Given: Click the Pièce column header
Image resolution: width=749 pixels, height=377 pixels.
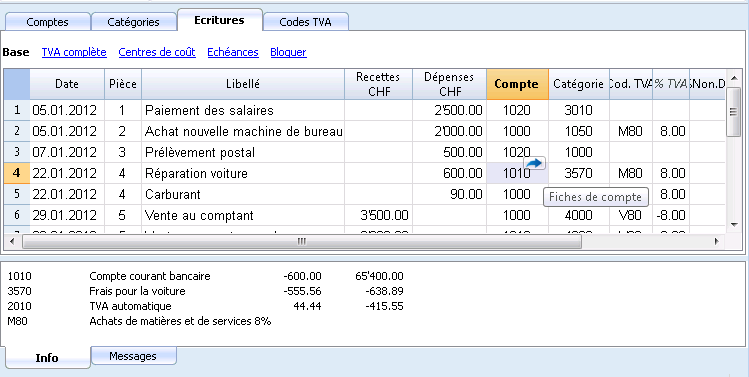Looking at the screenshot, I should 123,84.
